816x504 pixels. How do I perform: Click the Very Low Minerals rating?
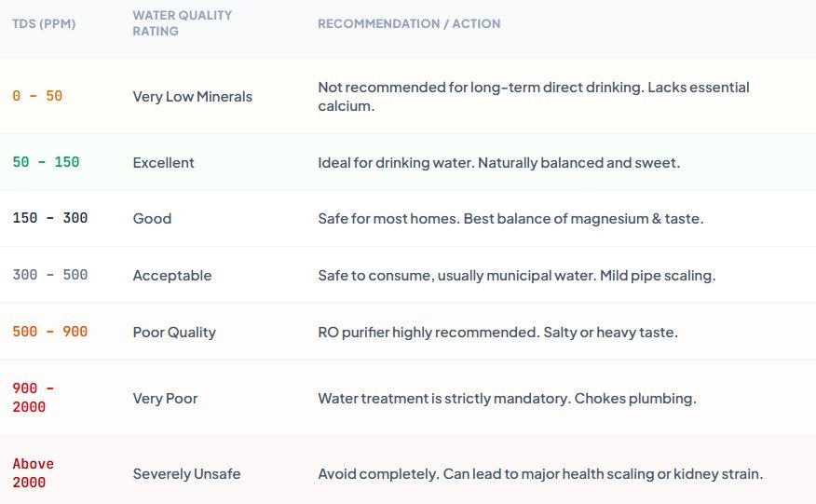(x=193, y=96)
